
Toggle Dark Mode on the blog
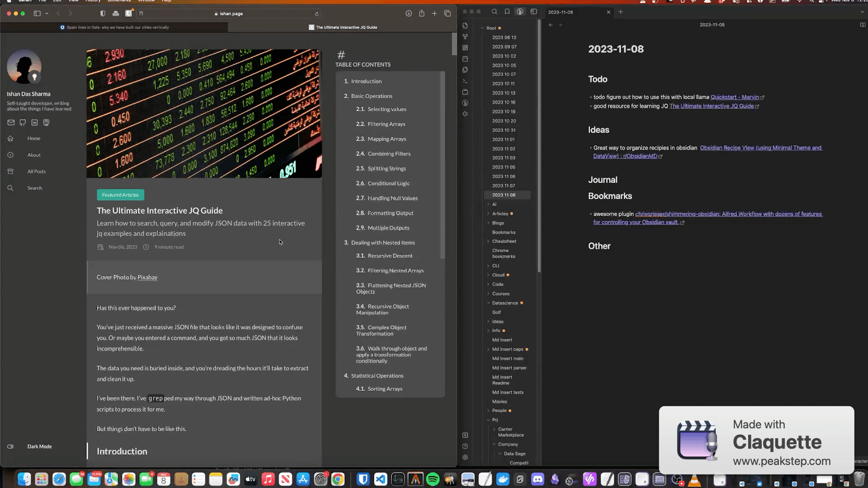coord(11,446)
